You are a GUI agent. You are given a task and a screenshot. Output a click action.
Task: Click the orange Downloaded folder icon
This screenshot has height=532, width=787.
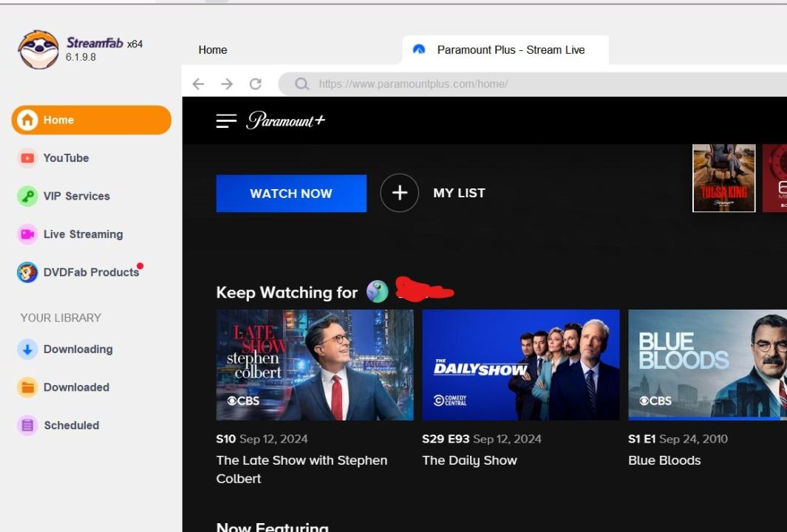(27, 387)
